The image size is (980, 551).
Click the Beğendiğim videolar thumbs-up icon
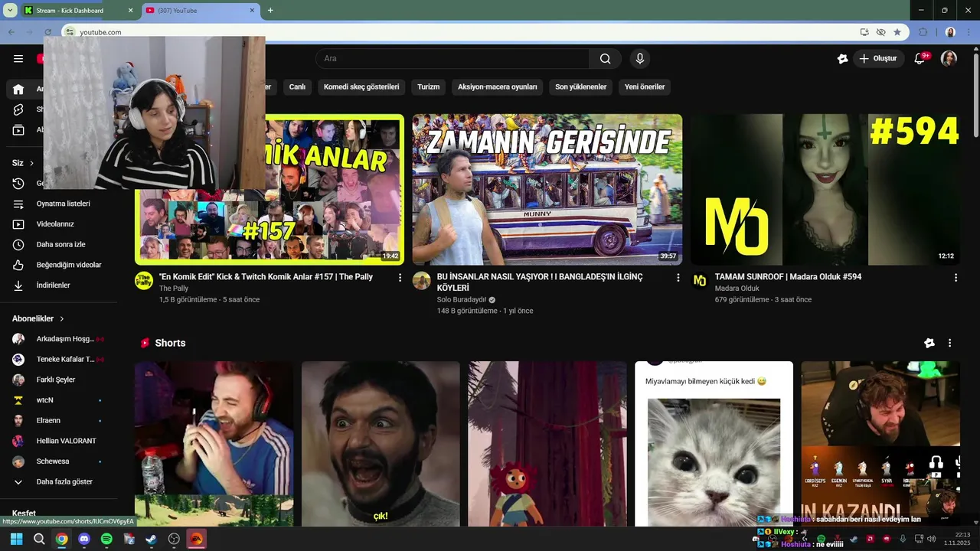pos(18,265)
